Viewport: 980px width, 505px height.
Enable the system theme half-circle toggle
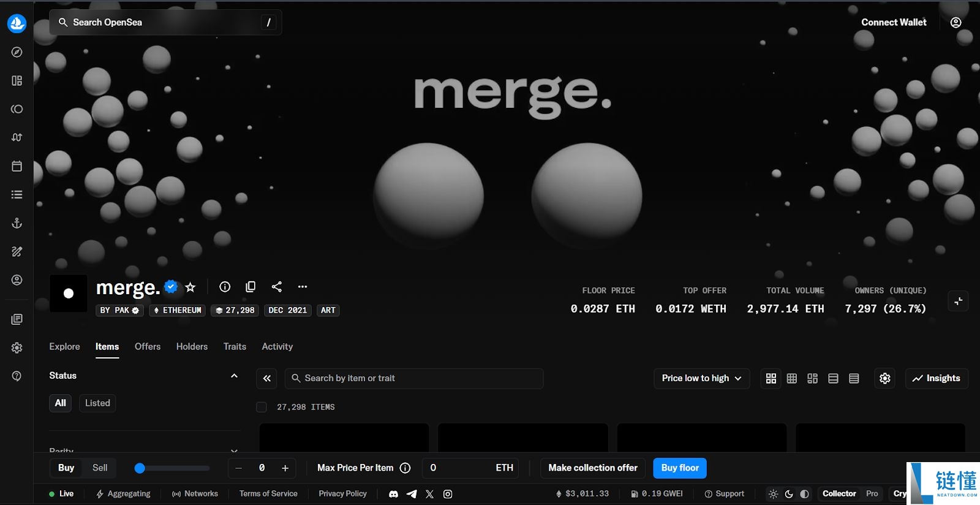pos(805,494)
